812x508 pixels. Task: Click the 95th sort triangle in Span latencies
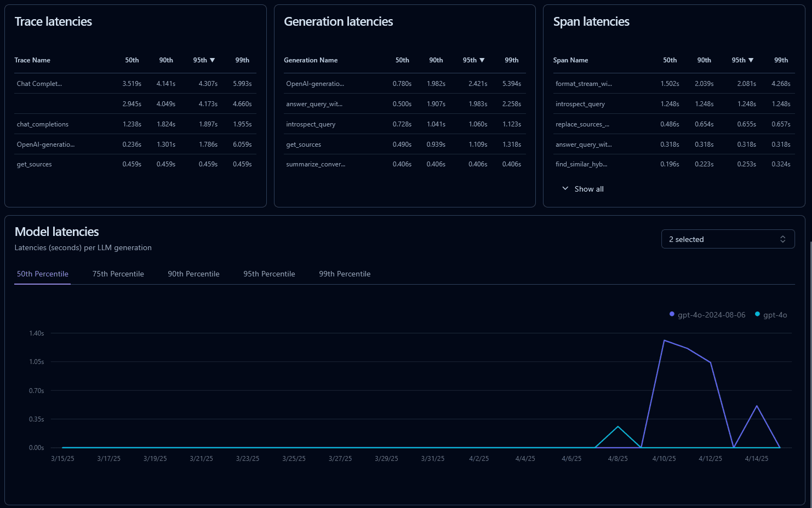click(x=751, y=60)
